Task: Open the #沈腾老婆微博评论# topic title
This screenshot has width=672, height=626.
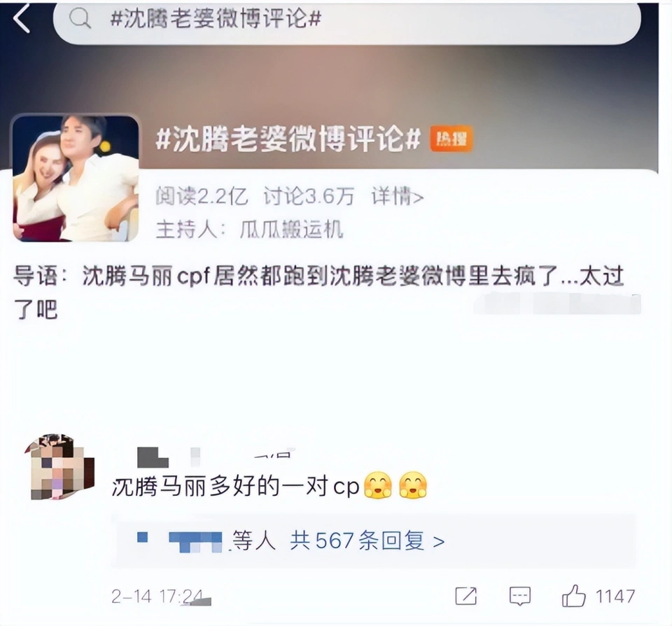Action: [x=288, y=139]
